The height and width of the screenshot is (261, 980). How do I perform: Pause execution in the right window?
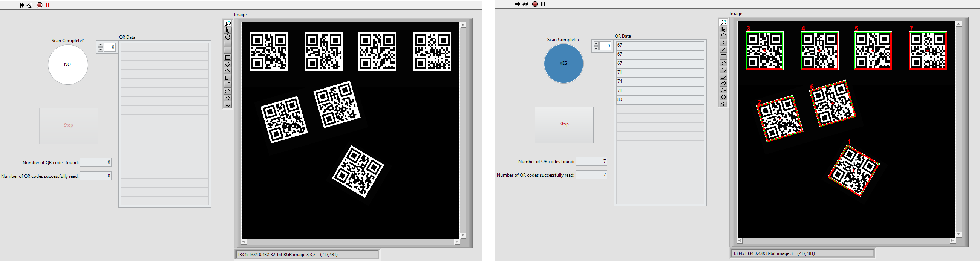(x=543, y=4)
